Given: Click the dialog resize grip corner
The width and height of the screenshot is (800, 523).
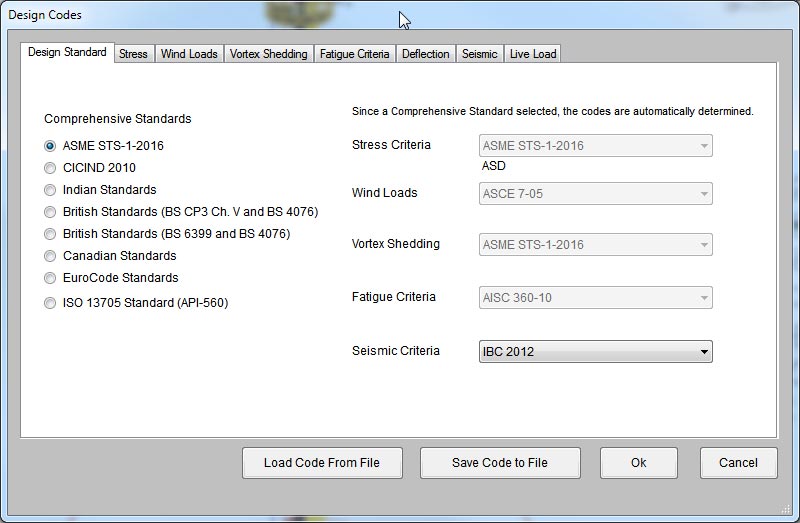Looking at the screenshot, I should 786,509.
